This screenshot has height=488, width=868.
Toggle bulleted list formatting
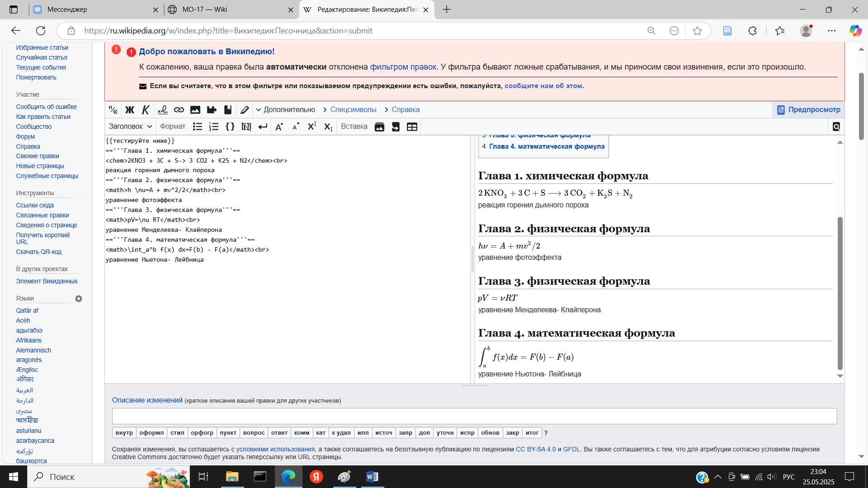(x=198, y=127)
